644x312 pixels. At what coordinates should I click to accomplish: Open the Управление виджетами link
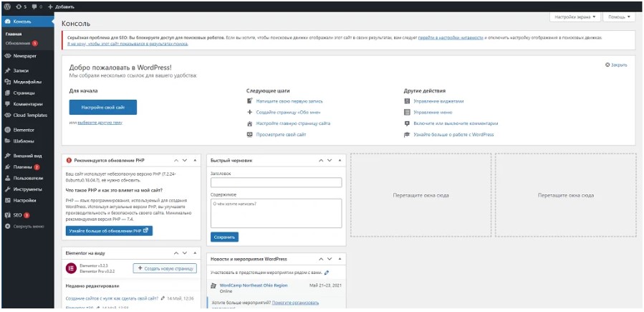(438, 101)
